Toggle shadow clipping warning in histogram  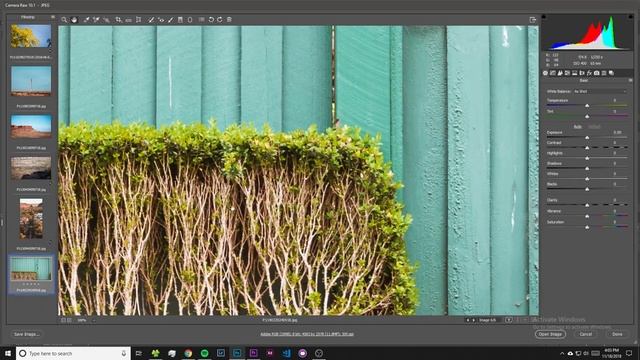click(544, 17)
